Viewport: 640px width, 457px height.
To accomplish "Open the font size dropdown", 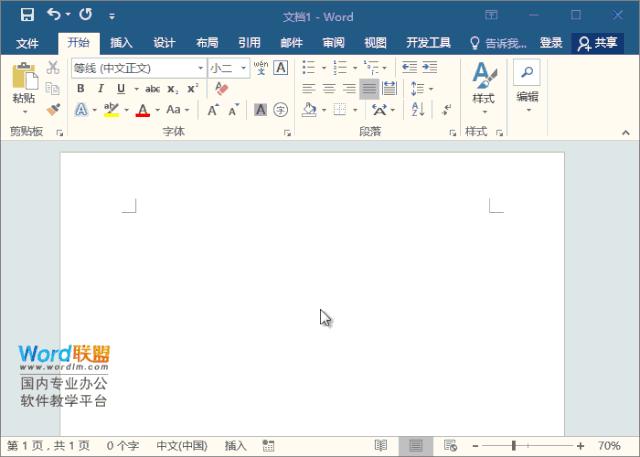I will (243, 68).
